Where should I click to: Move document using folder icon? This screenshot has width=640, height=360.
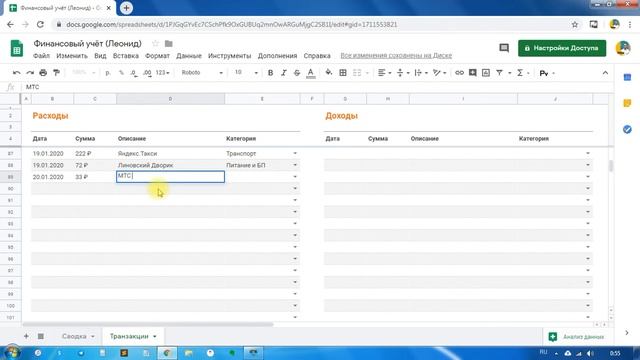(169, 43)
